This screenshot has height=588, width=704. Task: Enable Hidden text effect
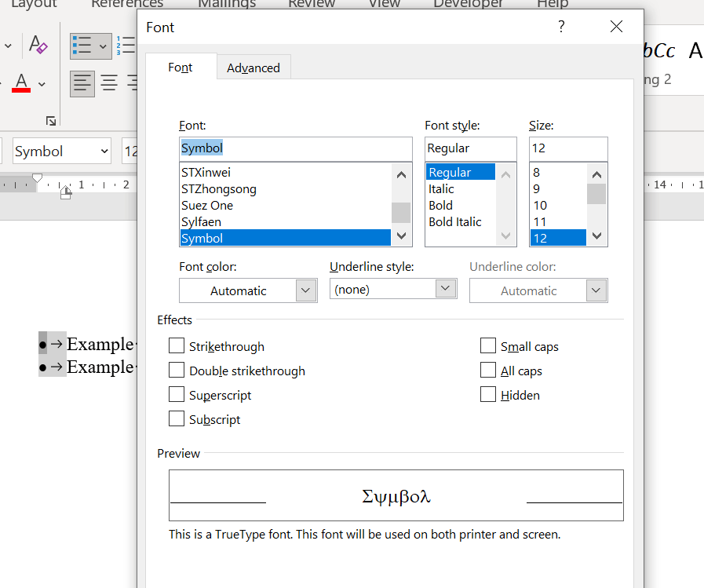point(488,394)
